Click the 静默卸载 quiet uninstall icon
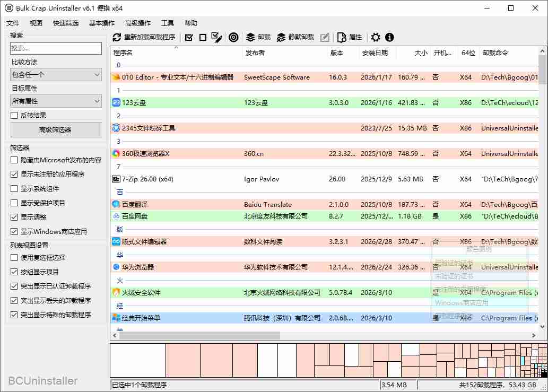 pos(282,37)
